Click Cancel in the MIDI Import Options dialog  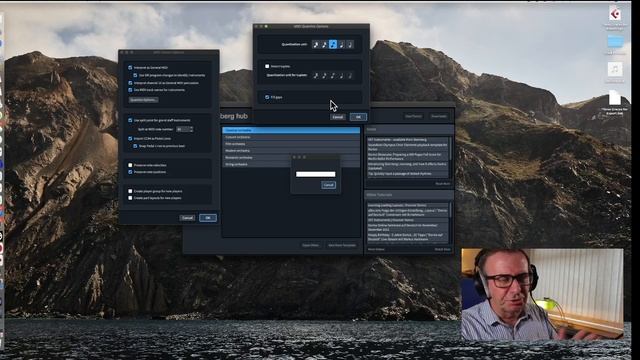pyautogui.click(x=187, y=218)
